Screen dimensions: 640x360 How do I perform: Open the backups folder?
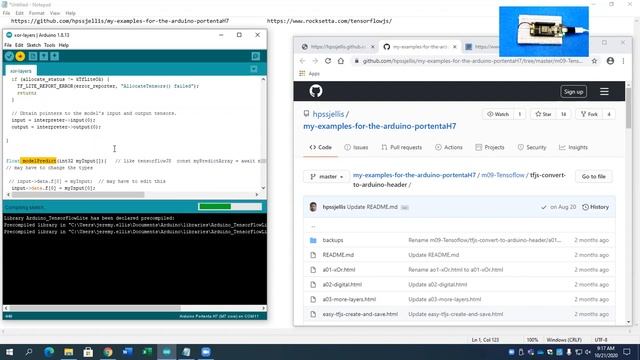tap(333, 240)
